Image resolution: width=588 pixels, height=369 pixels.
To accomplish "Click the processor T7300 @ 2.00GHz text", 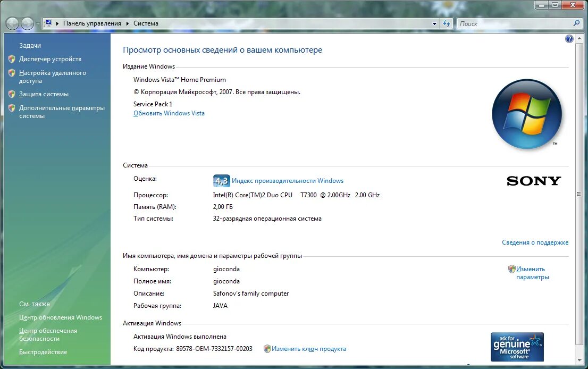I will [325, 195].
